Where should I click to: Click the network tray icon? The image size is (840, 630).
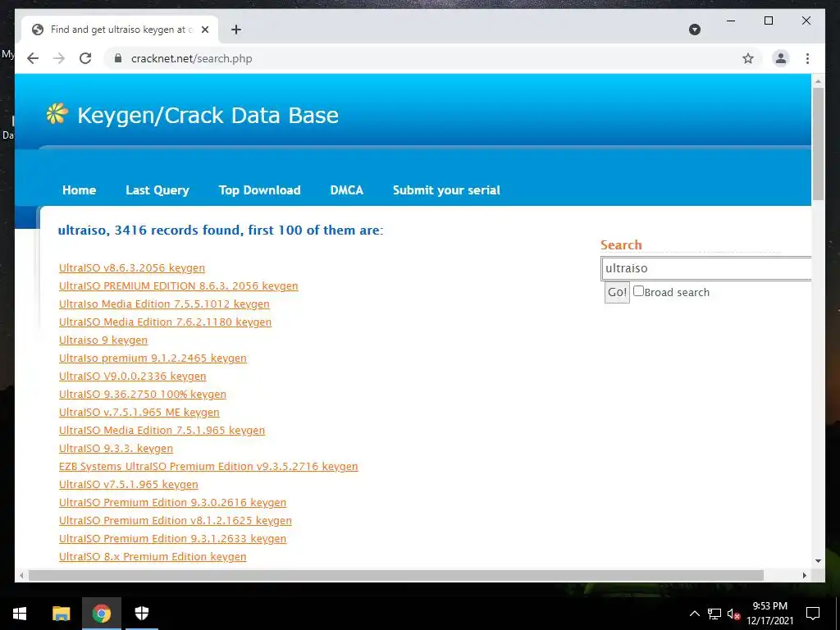(x=714, y=614)
